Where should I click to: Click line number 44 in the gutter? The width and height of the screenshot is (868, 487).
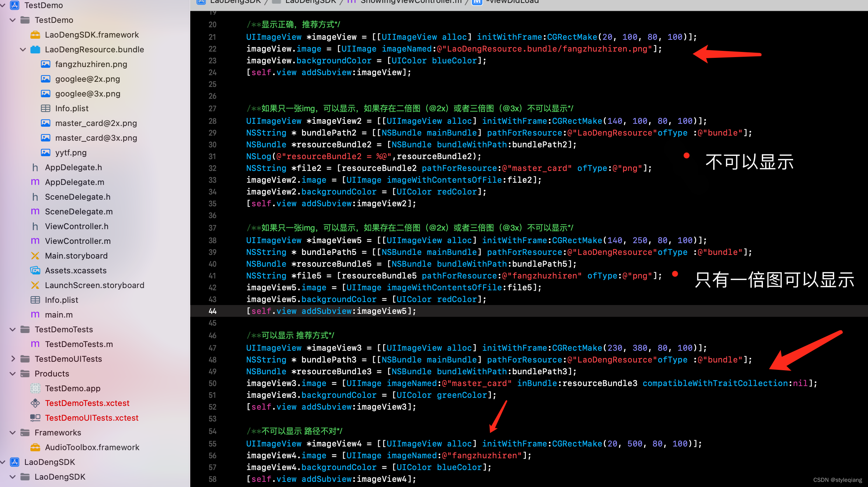coord(212,311)
